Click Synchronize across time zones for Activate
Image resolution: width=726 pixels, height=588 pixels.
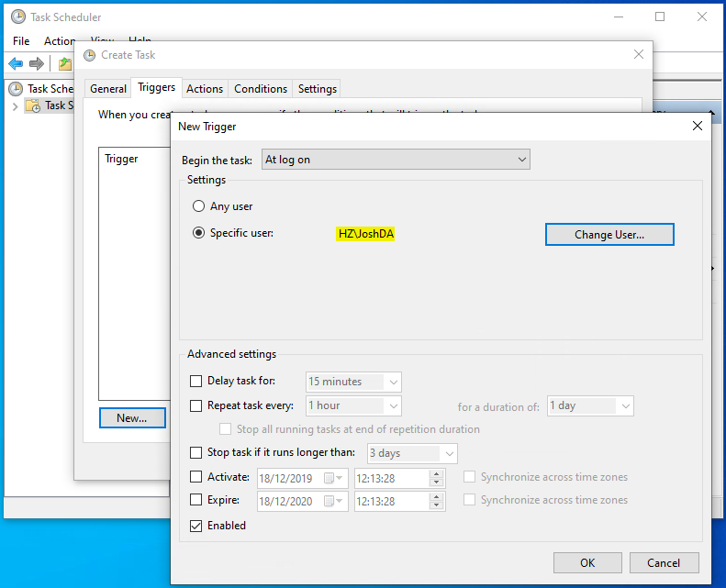coord(470,476)
